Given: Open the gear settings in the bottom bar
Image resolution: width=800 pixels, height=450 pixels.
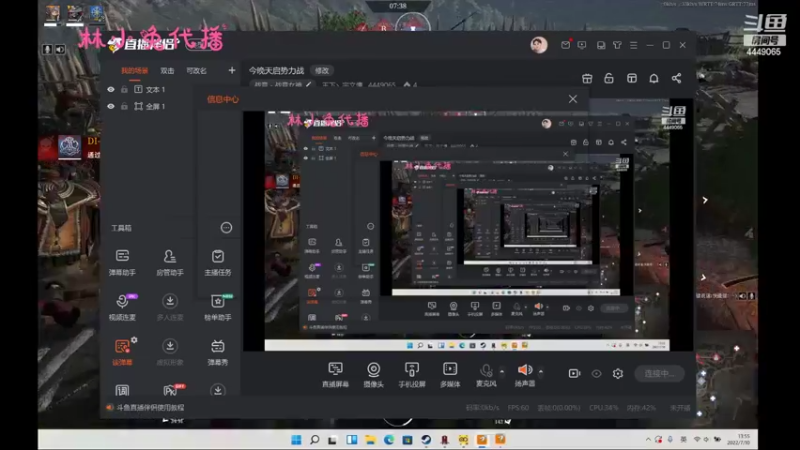Looking at the screenshot, I should 618,373.
